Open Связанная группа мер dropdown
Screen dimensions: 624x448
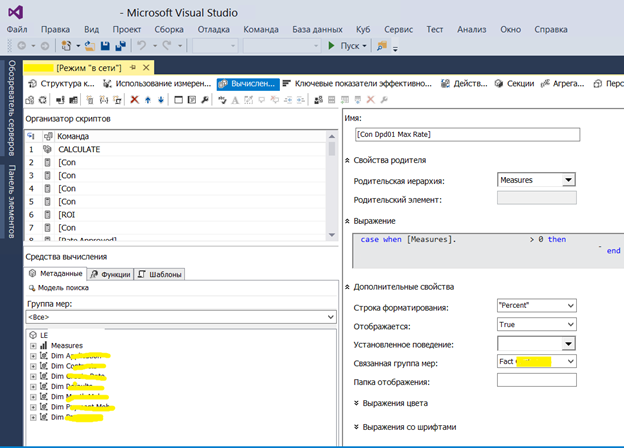[x=570, y=361]
